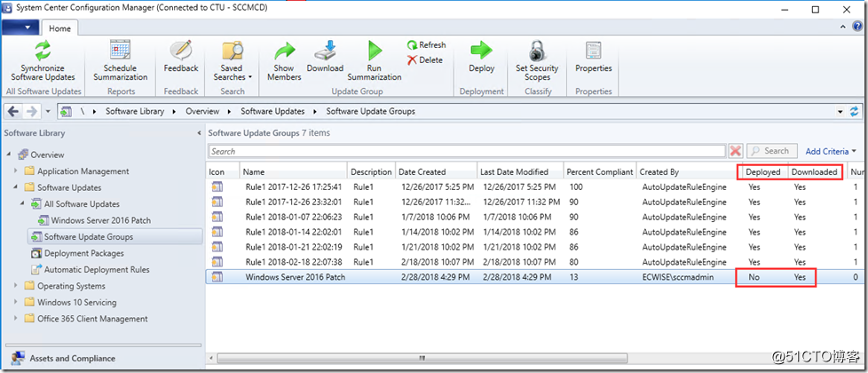Expand Operating Systems node

[16, 286]
